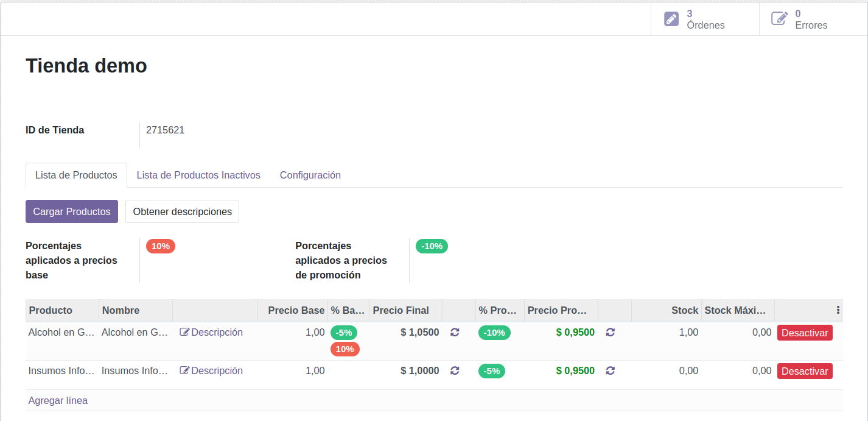Open Descripción for Insumos product
The height and width of the screenshot is (421, 868).
pyautogui.click(x=211, y=370)
